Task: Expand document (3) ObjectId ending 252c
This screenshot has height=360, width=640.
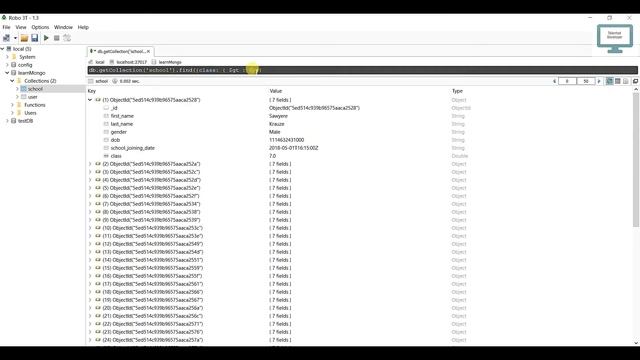Action: (x=90, y=172)
